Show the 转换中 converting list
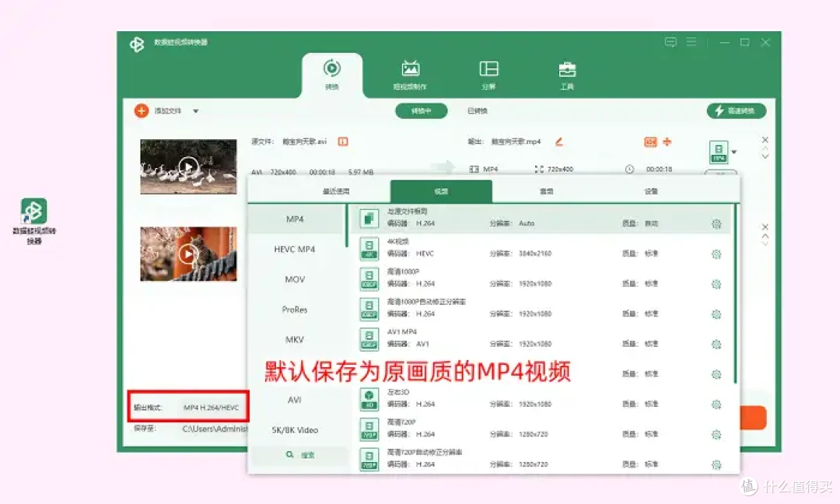 [x=421, y=111]
